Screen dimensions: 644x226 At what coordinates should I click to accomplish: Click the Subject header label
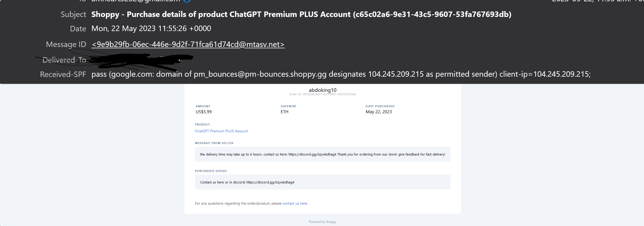pos(73,14)
